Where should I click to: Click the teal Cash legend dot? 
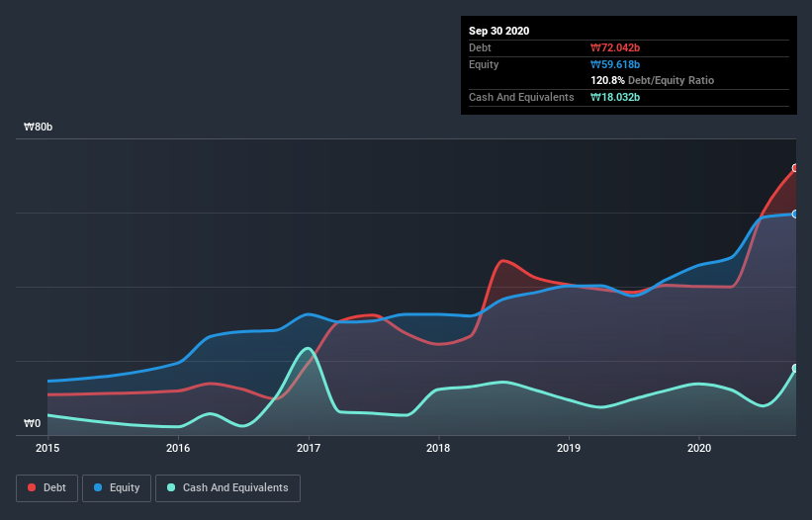[x=171, y=487]
